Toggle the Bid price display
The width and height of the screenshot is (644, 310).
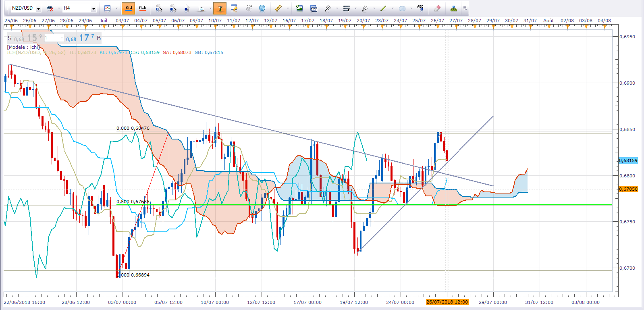pos(129,8)
